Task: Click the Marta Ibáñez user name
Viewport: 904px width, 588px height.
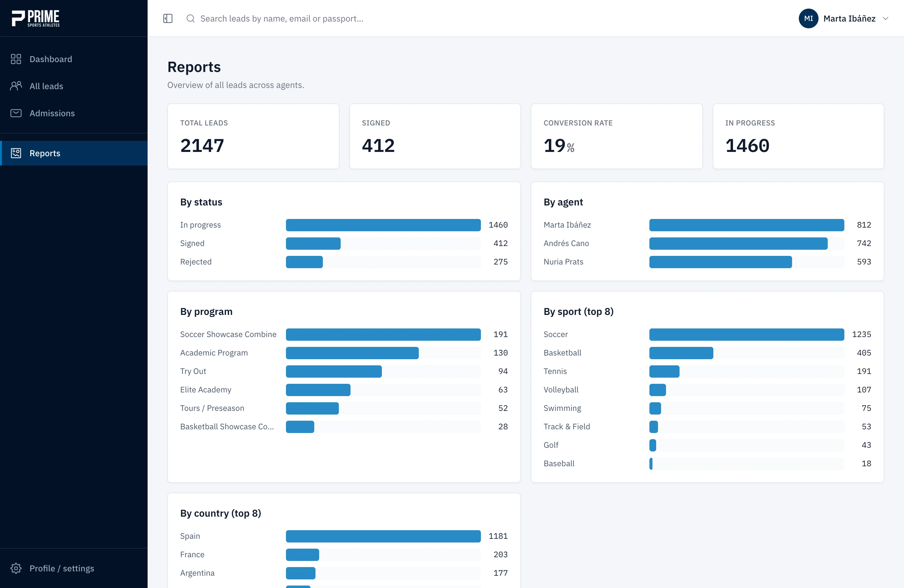Action: (x=849, y=19)
